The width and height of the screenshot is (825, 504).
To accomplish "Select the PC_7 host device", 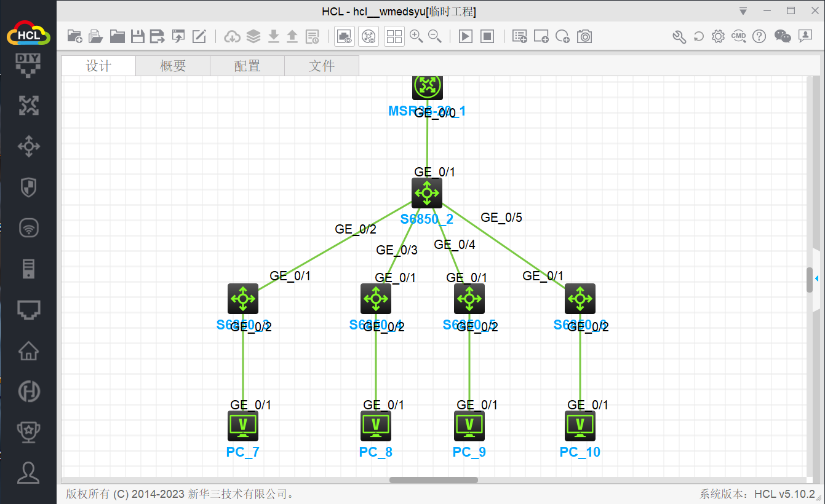I will [x=243, y=426].
